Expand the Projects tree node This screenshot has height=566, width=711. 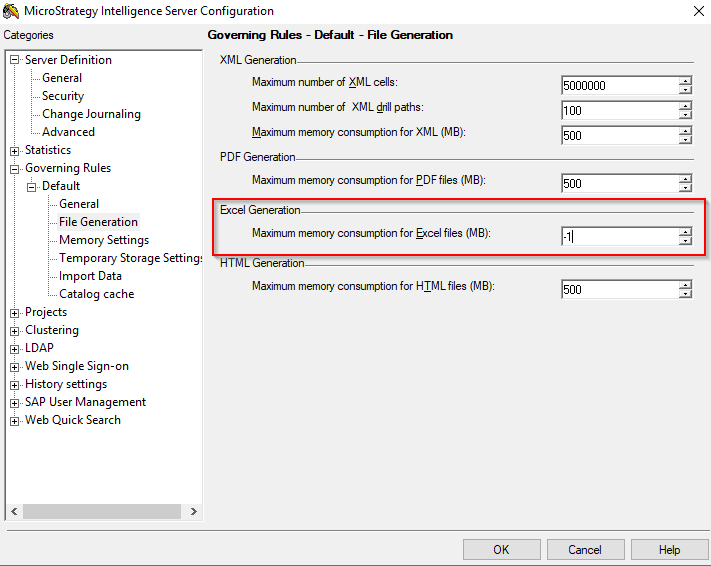(x=15, y=312)
